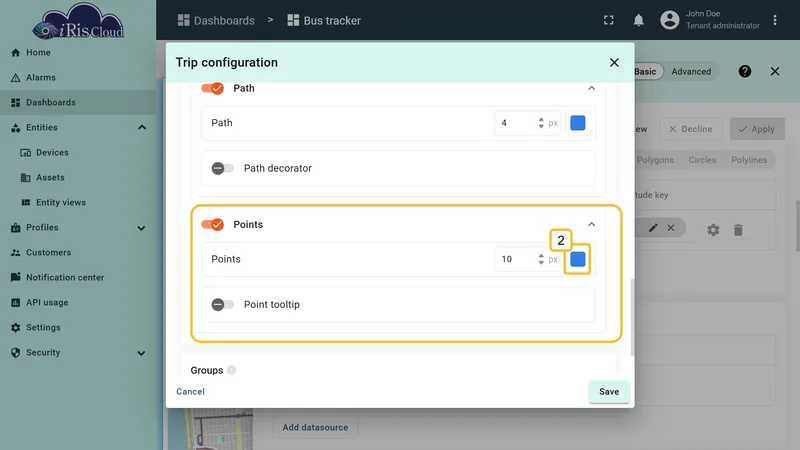Expand the Security section chevron
The image size is (800, 450).
141,353
